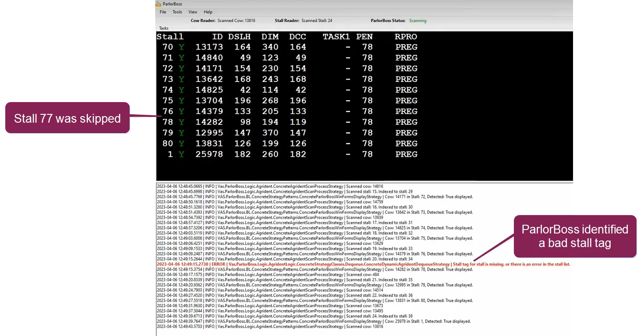Open the Tools menu

click(x=177, y=12)
